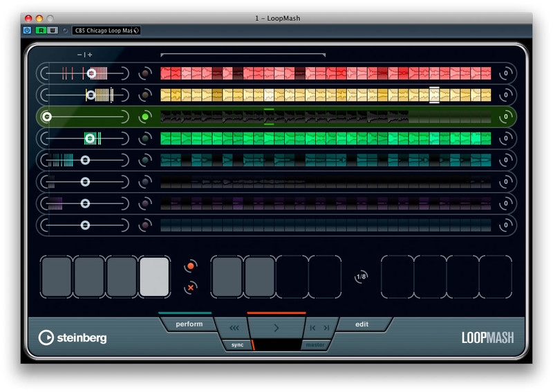Select the last empty scene pad
This screenshot has width=553, height=392.
click(x=496, y=277)
